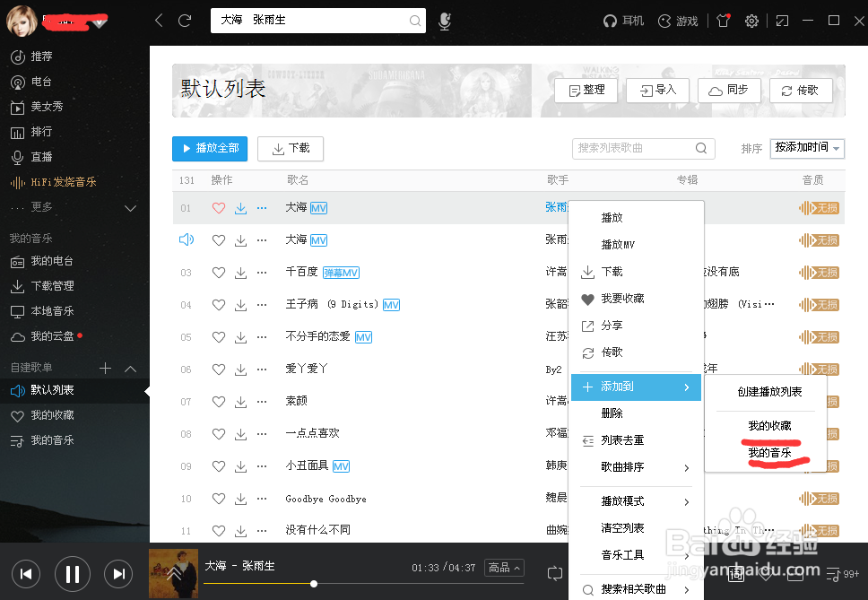Screen dimensions: 868x600
Task: Add song to 我的音乐 in submenu
Action: coord(769,453)
